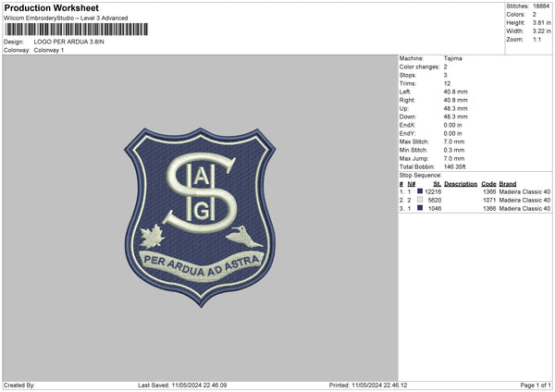555x392 pixels.
Task: Click Madeira Classic 40 in row 2
Action: click(x=524, y=200)
